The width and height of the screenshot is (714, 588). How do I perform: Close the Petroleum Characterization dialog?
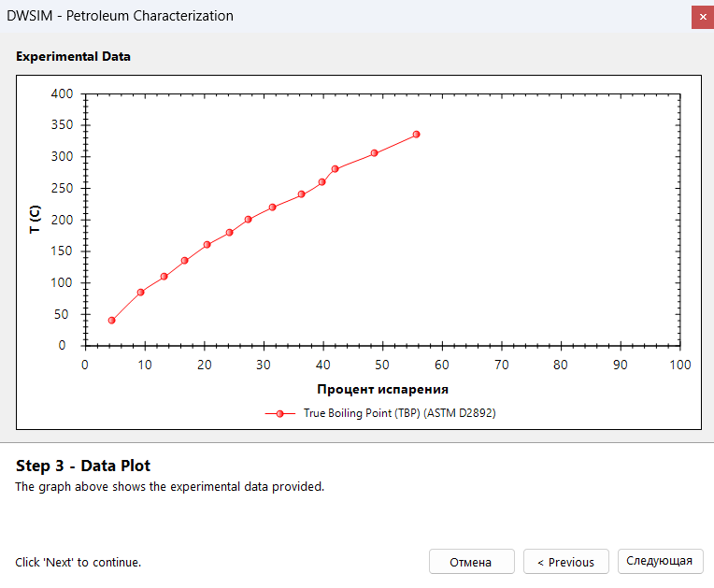coord(703,18)
